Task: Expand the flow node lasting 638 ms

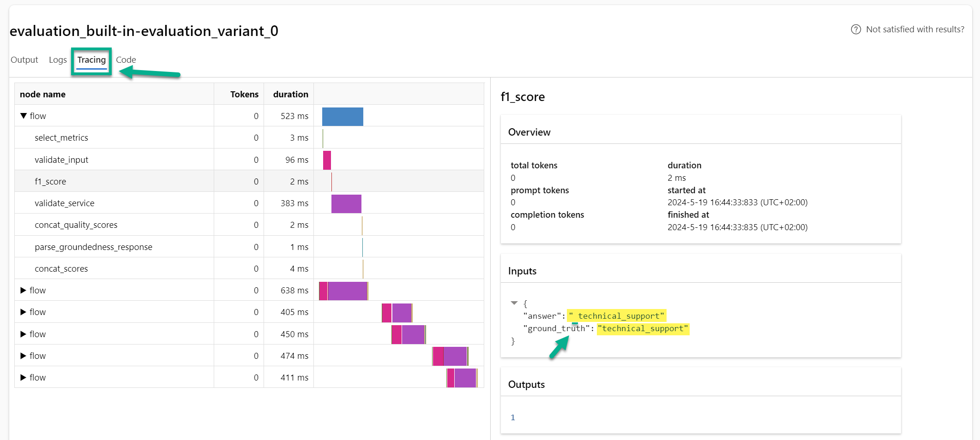Action: click(24, 291)
